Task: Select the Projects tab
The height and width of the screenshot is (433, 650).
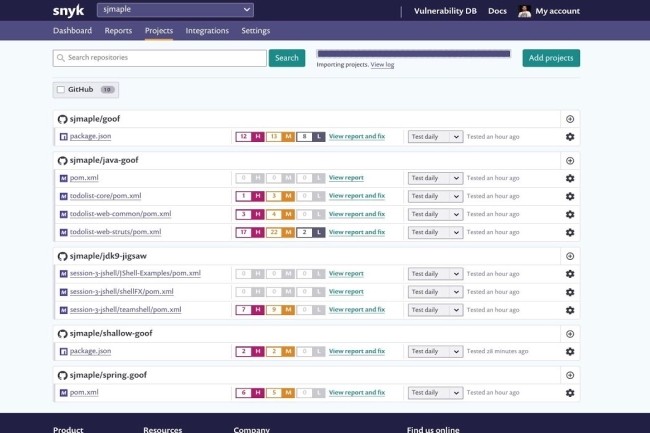Action: click(159, 31)
